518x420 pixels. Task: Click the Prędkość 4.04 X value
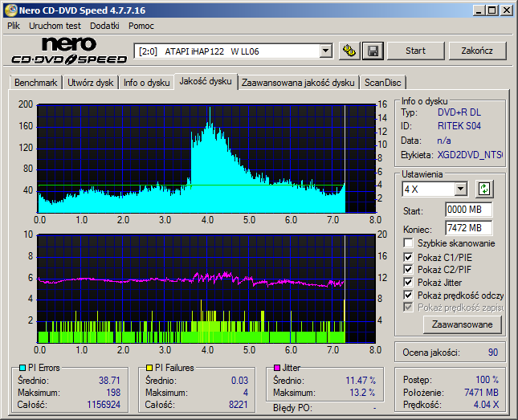[486, 405]
